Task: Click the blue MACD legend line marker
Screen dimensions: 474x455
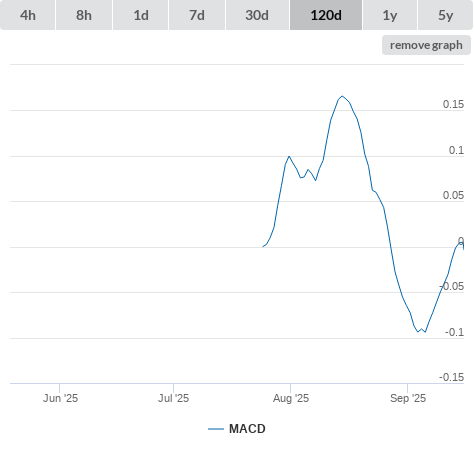Action: (x=216, y=429)
